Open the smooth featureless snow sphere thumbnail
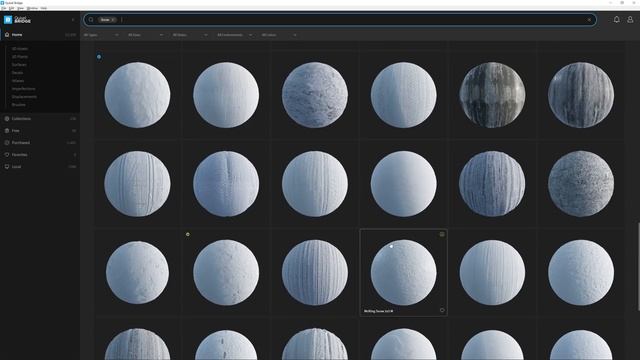The image size is (640, 360). tap(403, 184)
